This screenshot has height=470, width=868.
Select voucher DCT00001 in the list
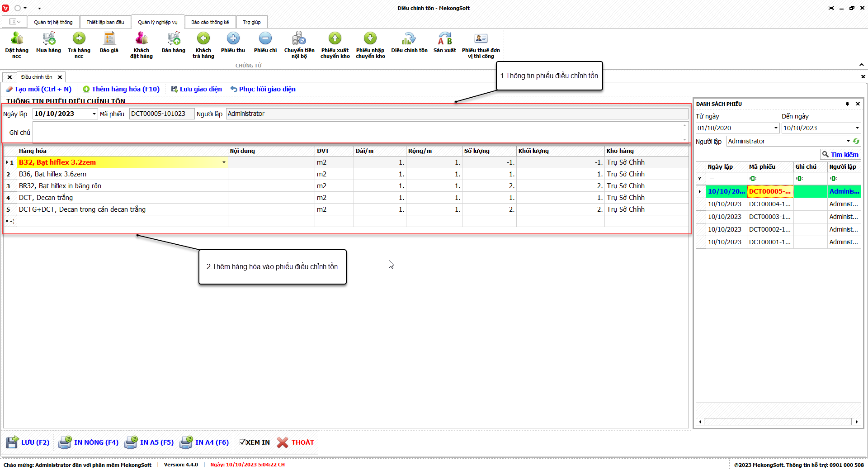pos(778,242)
